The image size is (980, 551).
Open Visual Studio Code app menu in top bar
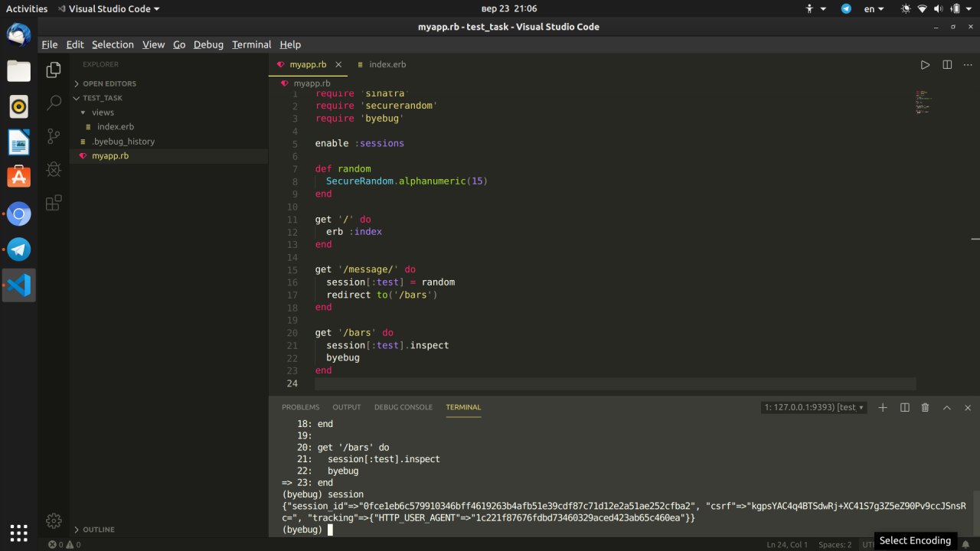point(107,9)
